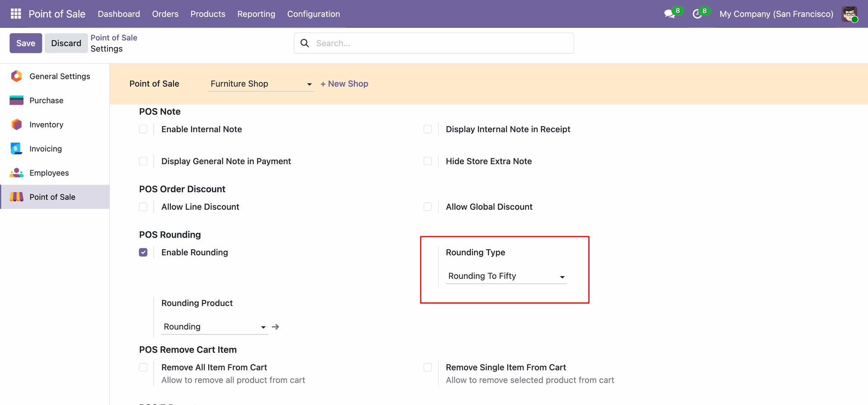Viewport: 868px width, 405px height.
Task: Click the Point of Sale shop icon
Action: (x=17, y=197)
